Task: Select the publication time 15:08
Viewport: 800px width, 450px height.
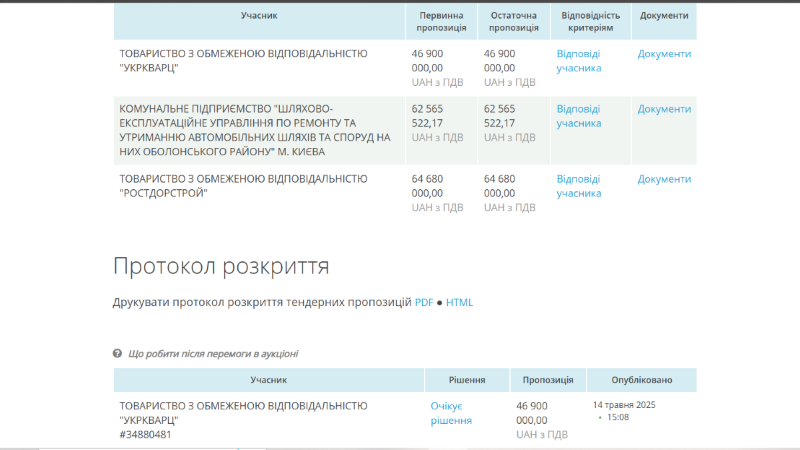Action: coord(618,417)
